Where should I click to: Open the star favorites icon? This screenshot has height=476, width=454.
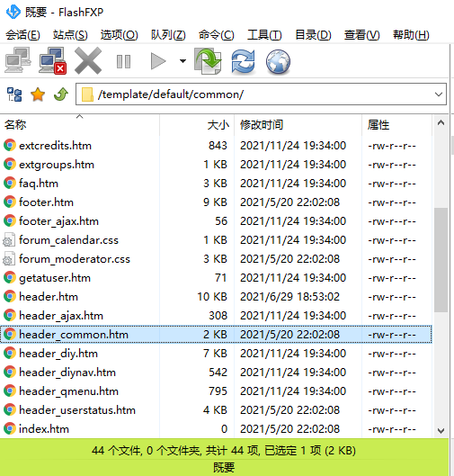38,94
